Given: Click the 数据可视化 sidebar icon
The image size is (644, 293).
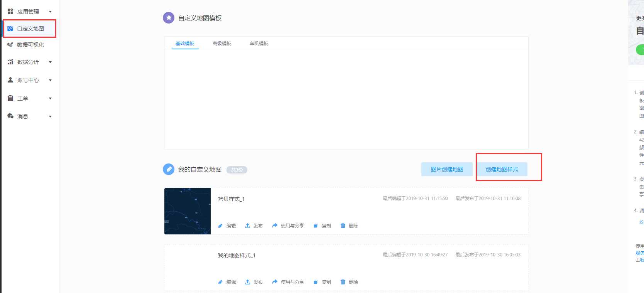Looking at the screenshot, I should point(10,45).
